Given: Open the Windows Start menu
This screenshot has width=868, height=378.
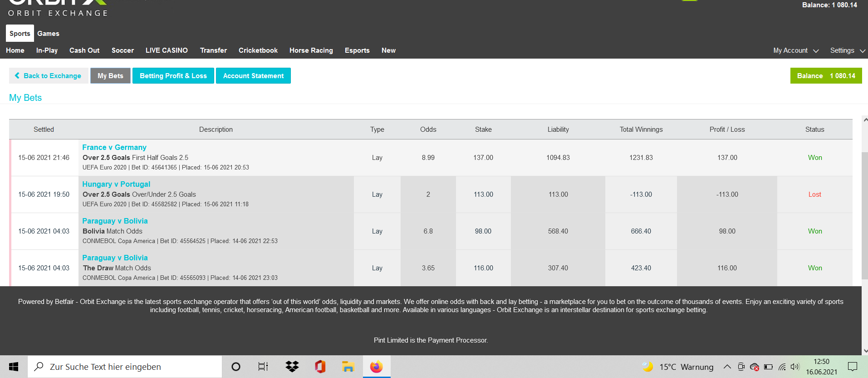Looking at the screenshot, I should coord(14,367).
